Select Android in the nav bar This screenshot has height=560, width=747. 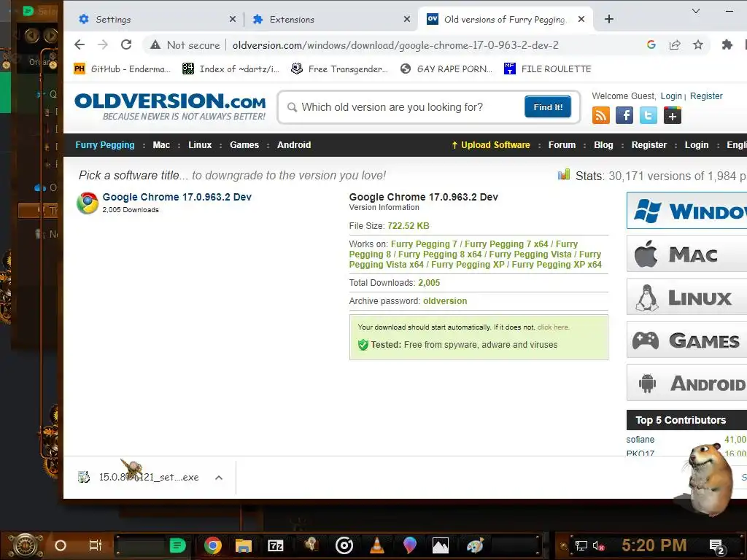294,145
